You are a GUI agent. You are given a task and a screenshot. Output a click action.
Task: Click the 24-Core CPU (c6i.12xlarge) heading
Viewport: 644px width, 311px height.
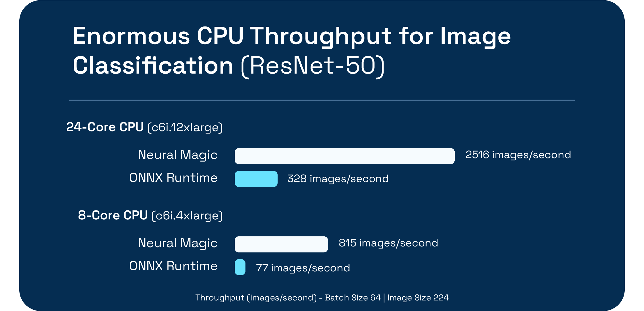(145, 127)
